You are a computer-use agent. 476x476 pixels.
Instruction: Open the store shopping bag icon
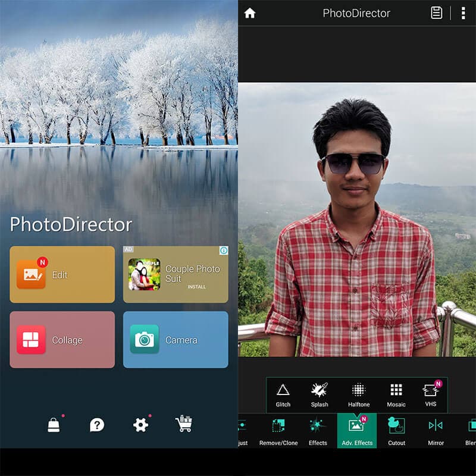(54, 425)
